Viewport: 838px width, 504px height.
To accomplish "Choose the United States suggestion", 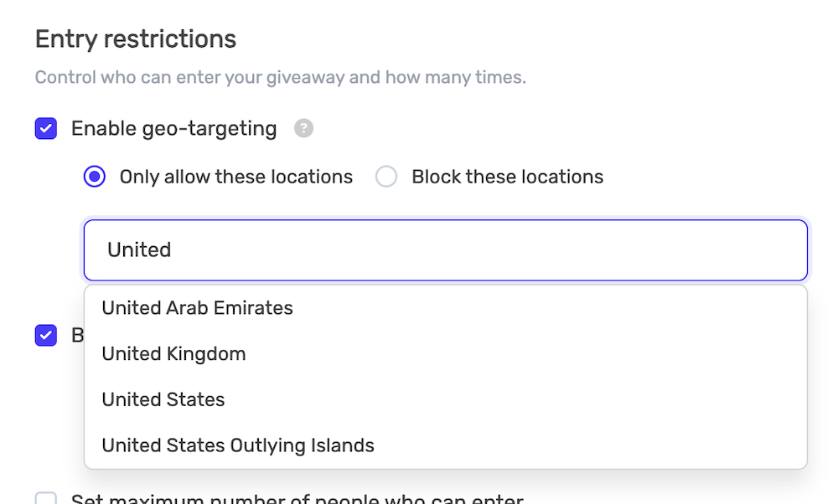I will click(163, 399).
